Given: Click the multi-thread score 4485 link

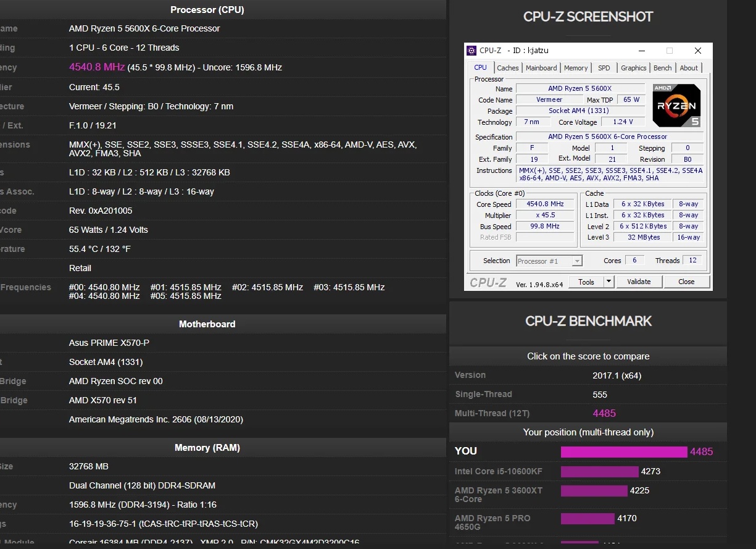Looking at the screenshot, I should tap(604, 413).
